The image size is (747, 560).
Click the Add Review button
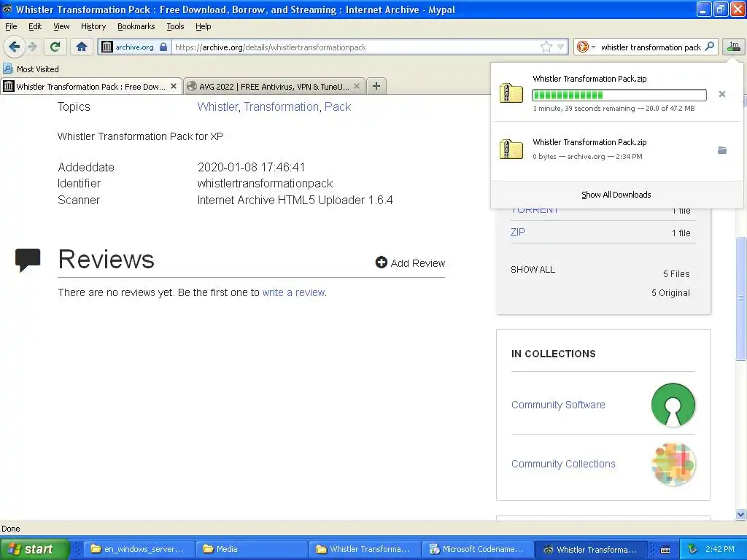tap(410, 262)
